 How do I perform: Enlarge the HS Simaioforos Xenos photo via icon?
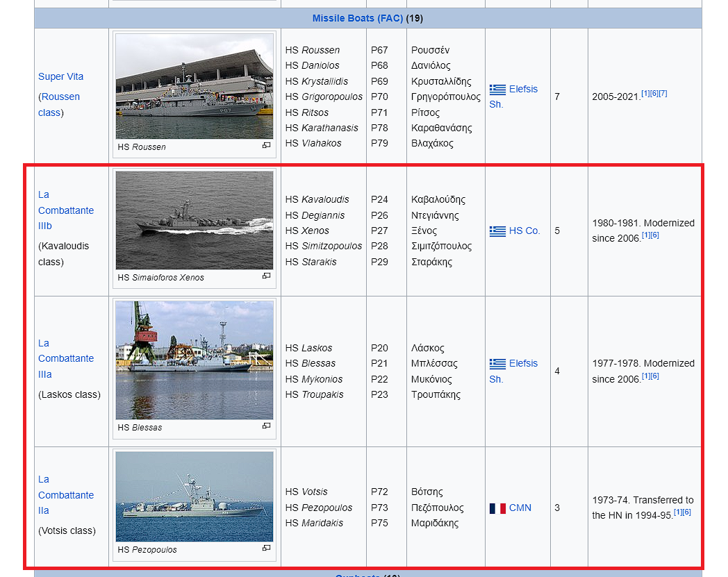[x=266, y=276]
